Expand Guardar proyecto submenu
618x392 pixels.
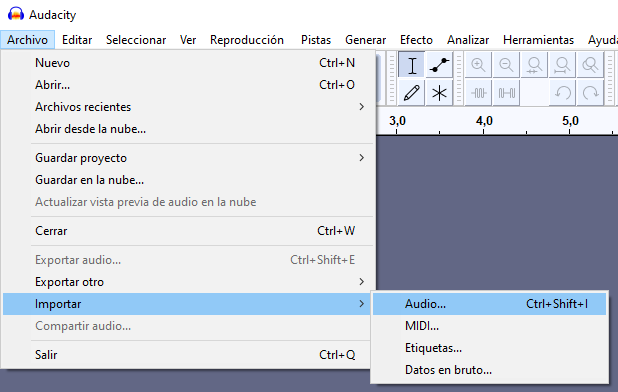[x=188, y=158]
